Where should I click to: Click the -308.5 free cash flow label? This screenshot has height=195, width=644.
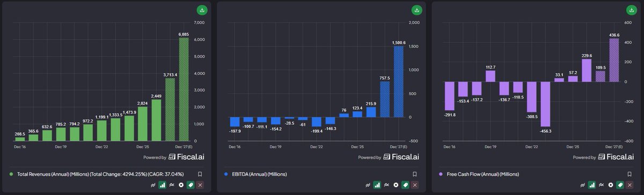click(532, 116)
